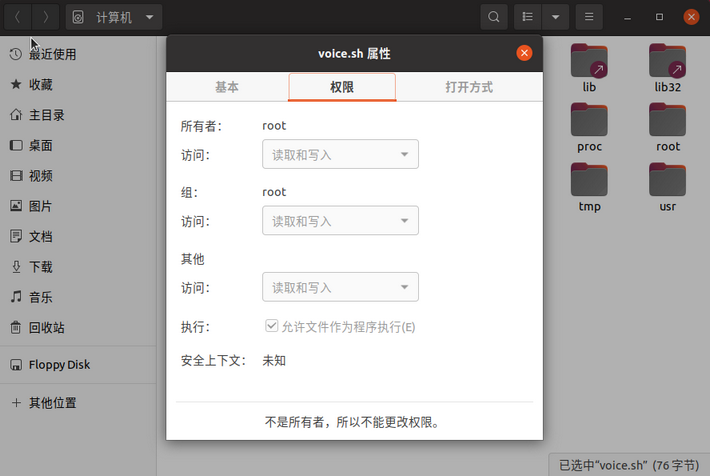The image size is (710, 476).
Task: Open the hamburger menu button
Action: point(589,17)
